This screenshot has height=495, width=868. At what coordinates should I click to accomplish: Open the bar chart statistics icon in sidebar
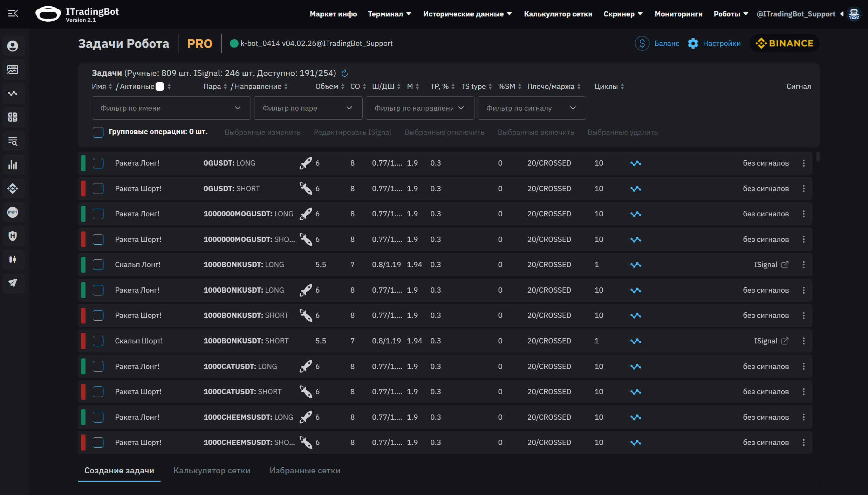13,165
